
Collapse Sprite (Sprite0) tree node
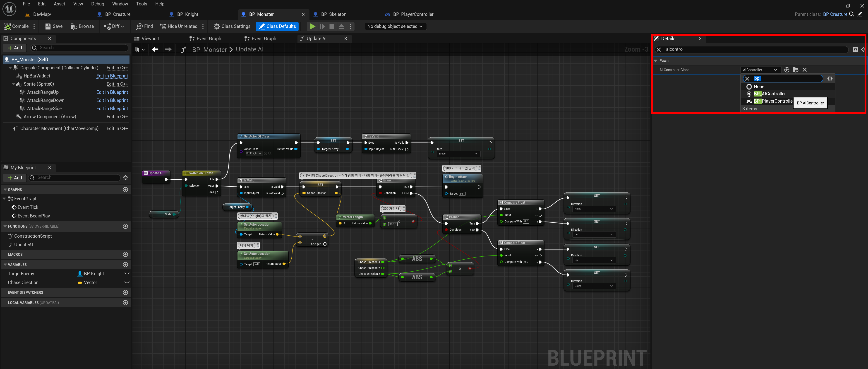point(14,84)
